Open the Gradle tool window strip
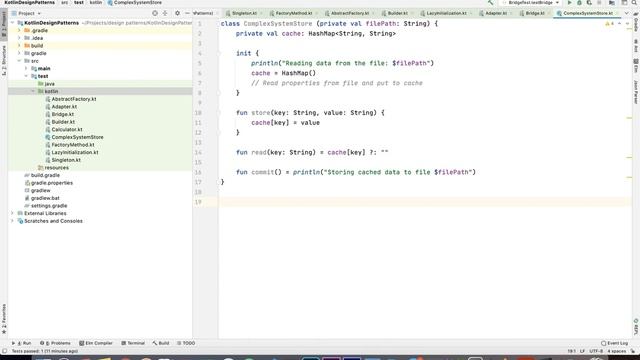This screenshot has height=360, width=640. click(636, 22)
